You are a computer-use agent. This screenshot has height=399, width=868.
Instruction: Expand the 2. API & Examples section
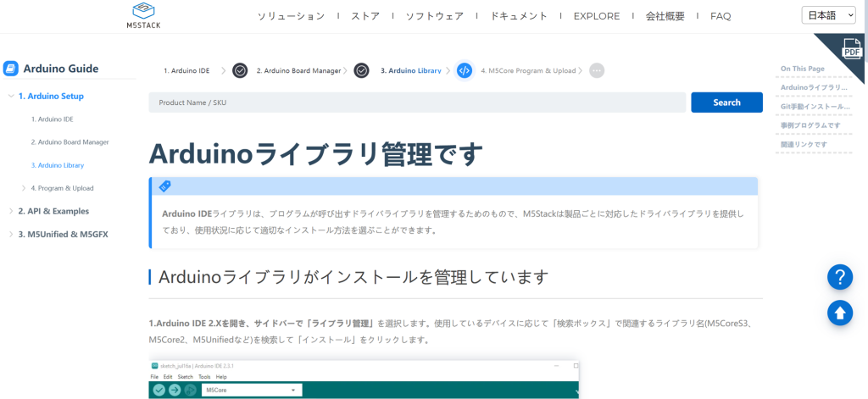[12, 212]
